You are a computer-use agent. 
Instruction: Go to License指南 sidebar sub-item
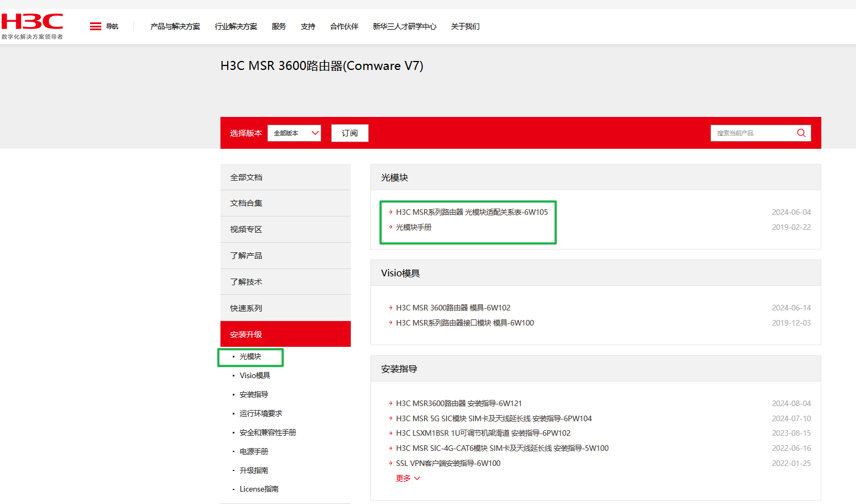click(259, 489)
